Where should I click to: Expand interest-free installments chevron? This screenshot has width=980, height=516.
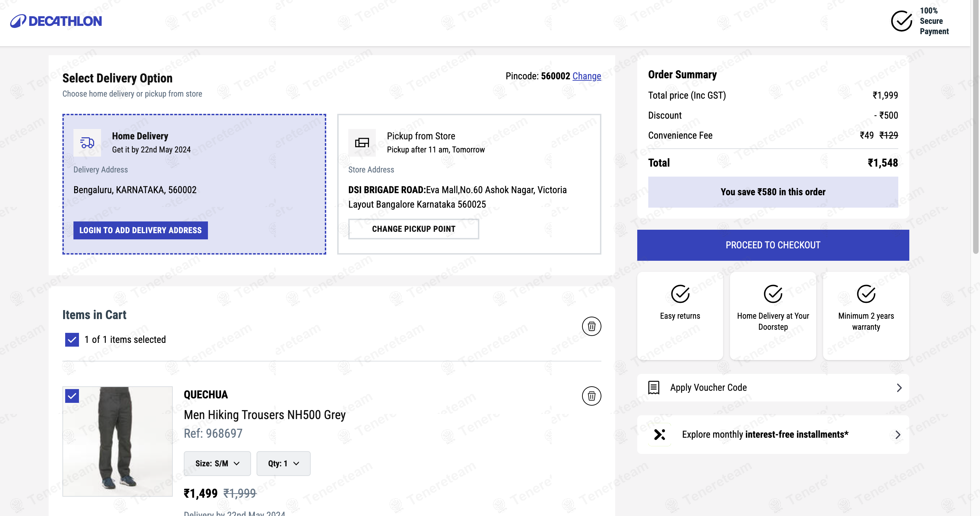pyautogui.click(x=898, y=434)
